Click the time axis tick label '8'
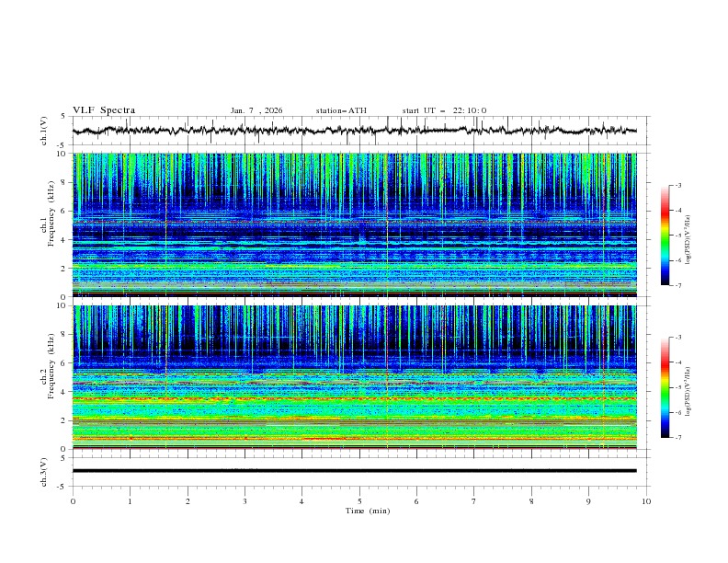Viewport: 728px width, 563px height. tap(531, 501)
